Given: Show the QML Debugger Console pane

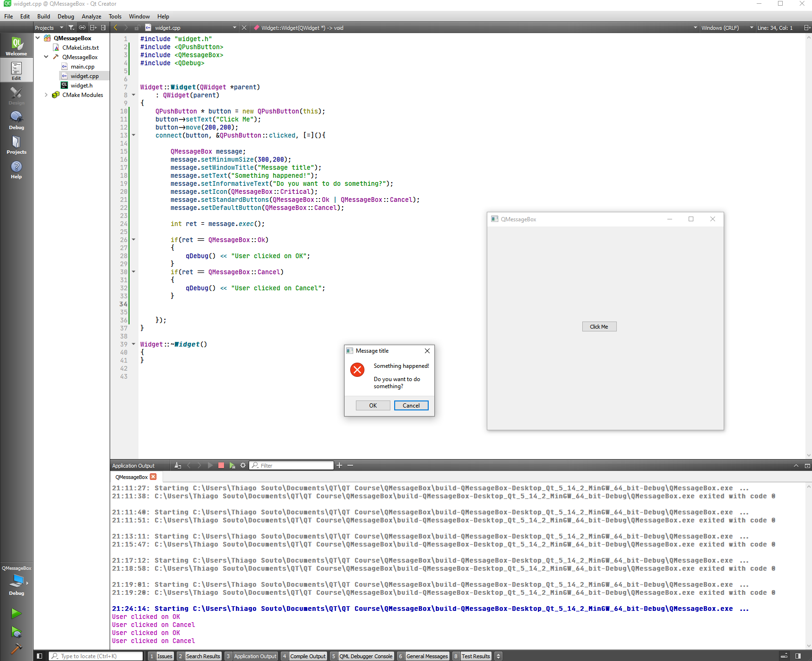Looking at the screenshot, I should click(362, 656).
